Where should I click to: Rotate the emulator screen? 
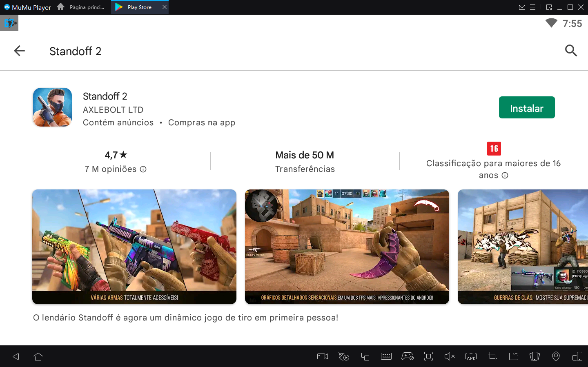pos(577,356)
